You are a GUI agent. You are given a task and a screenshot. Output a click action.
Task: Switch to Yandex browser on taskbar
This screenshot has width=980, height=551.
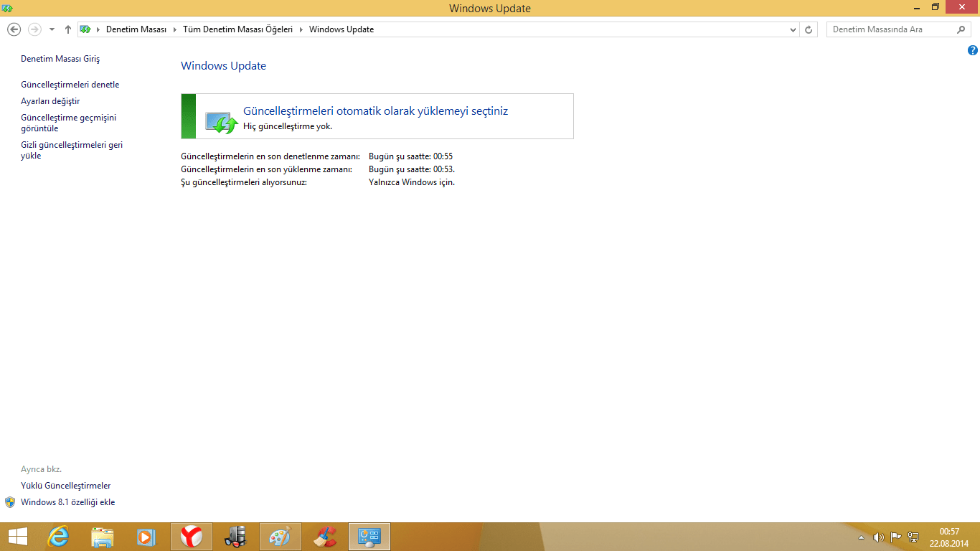coord(191,537)
